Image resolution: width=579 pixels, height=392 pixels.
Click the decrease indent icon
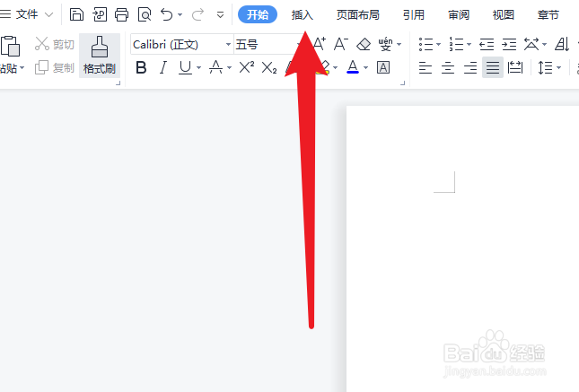click(x=487, y=45)
